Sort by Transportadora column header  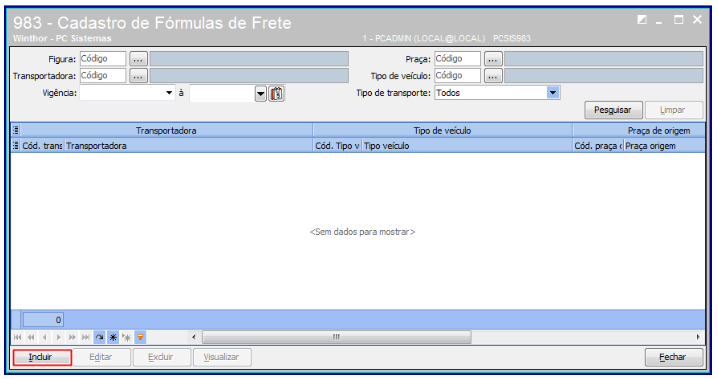click(188, 146)
